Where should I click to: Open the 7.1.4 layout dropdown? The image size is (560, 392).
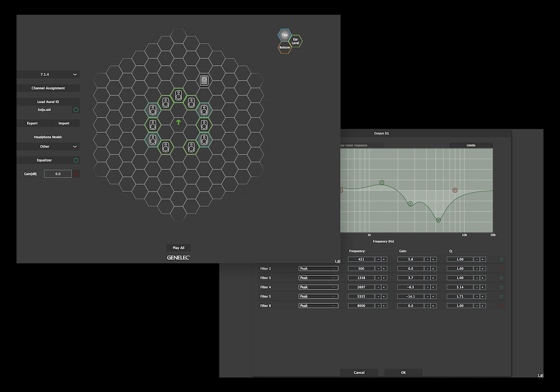(48, 74)
